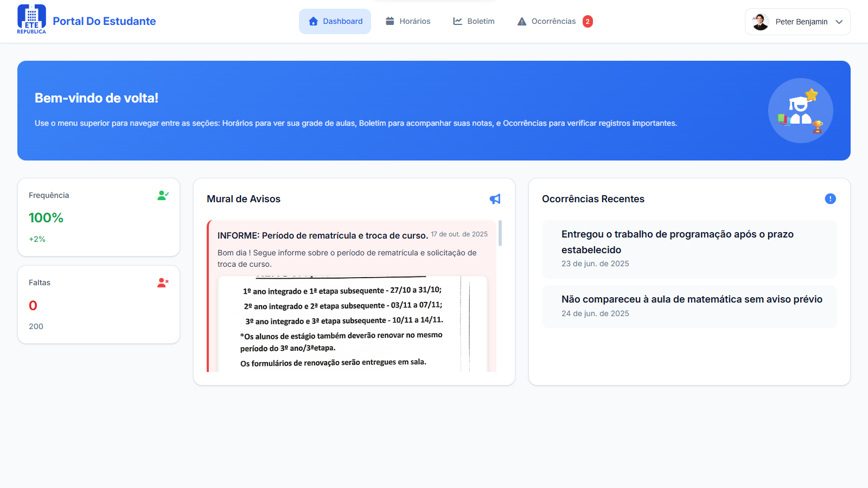Click the red Ocorrências notification badge

click(x=588, y=22)
